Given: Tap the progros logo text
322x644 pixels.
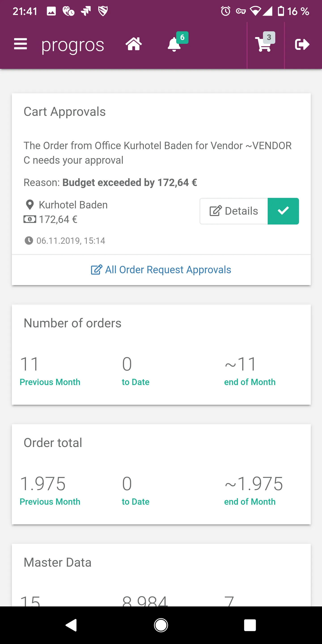Looking at the screenshot, I should tap(73, 45).
